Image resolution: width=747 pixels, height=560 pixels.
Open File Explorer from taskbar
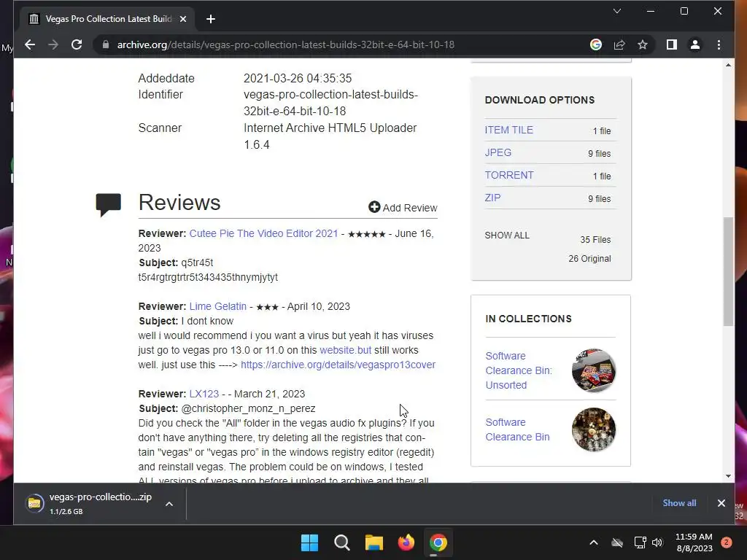tap(374, 542)
